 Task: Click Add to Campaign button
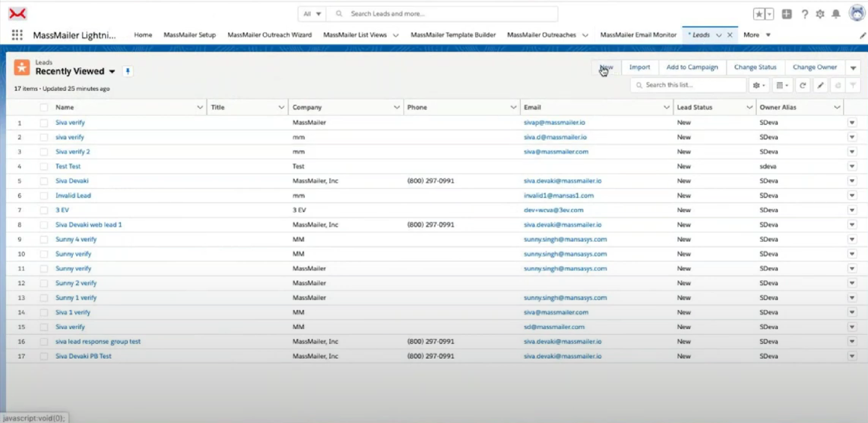pos(692,67)
